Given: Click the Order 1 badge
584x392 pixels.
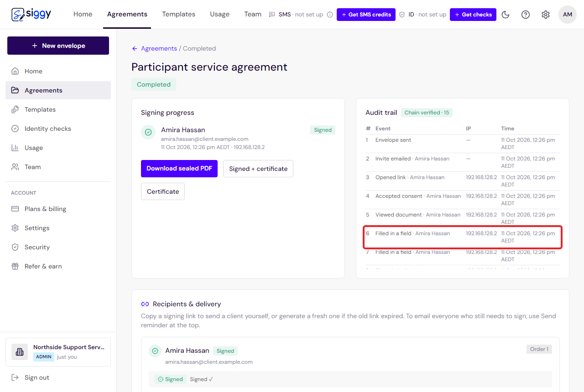Looking at the screenshot, I should tap(539, 349).
